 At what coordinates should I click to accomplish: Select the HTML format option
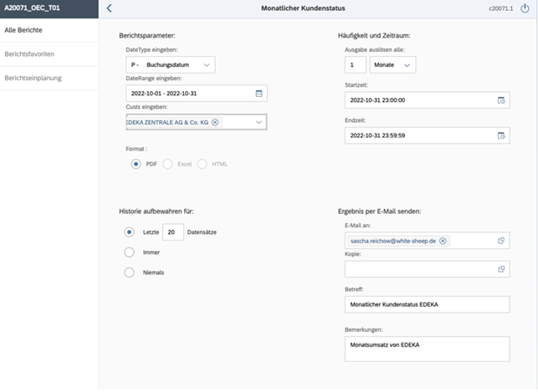click(x=202, y=165)
